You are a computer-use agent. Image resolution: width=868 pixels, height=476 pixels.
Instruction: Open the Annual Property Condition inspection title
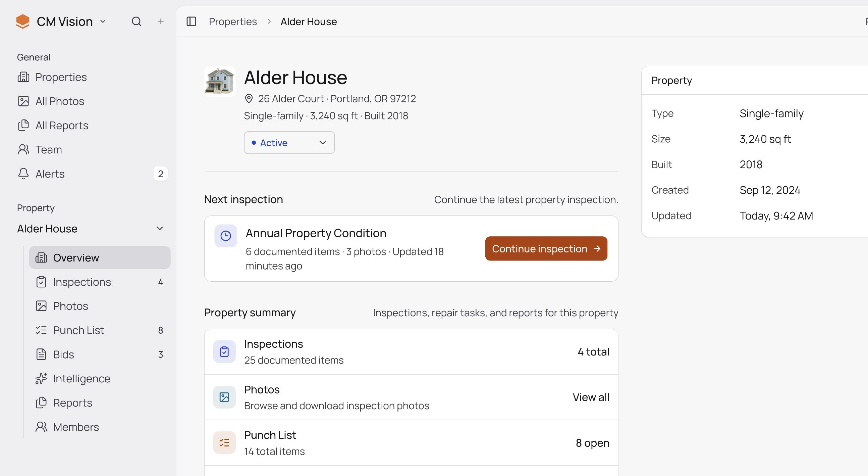pyautogui.click(x=316, y=233)
